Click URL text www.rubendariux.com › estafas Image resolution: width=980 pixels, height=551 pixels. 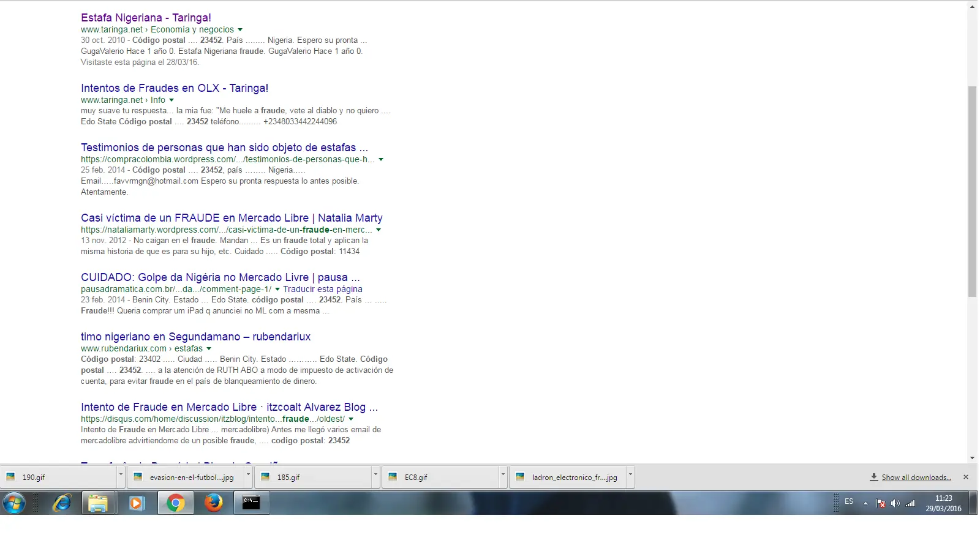click(141, 348)
